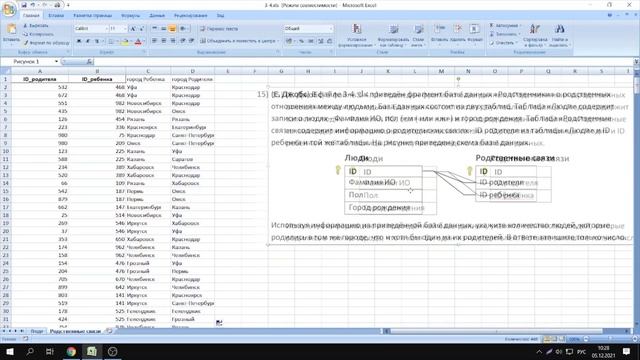This screenshot has width=640, height=360.
Task: Apply the red font color
Action: click(139, 41)
